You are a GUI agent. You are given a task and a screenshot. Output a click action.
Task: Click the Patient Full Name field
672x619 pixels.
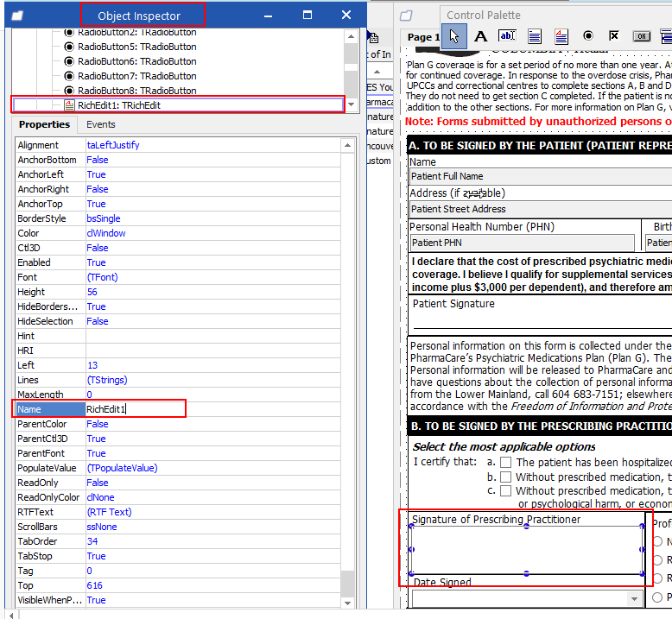pyautogui.click(x=540, y=176)
